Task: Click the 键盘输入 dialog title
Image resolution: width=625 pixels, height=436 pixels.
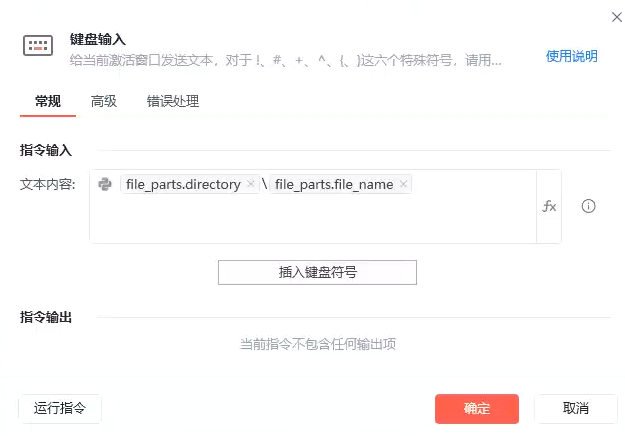Action: (x=98, y=39)
